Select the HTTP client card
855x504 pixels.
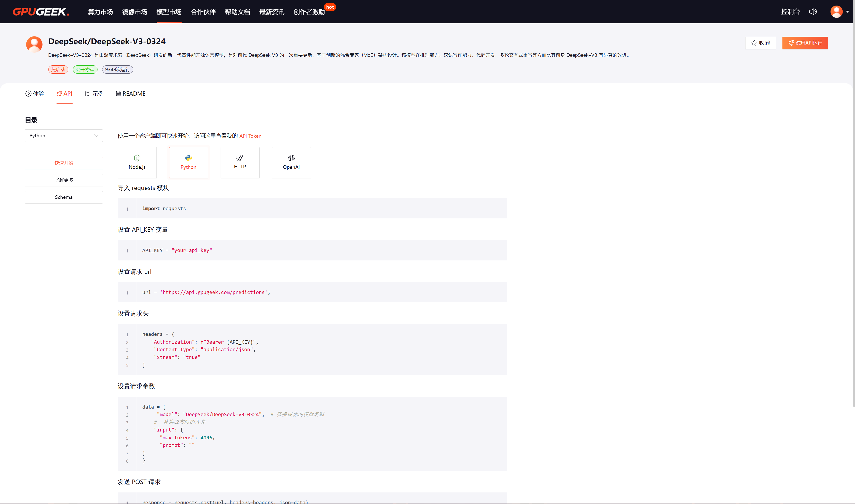tap(240, 162)
